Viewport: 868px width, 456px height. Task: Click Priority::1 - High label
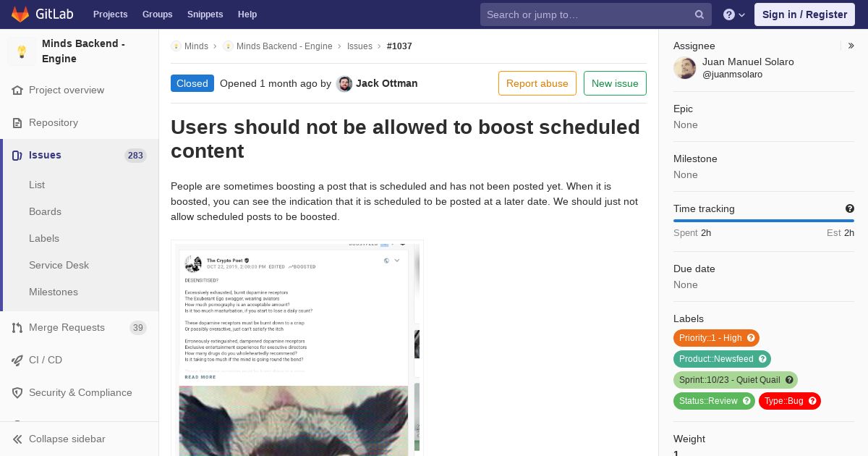coord(710,338)
